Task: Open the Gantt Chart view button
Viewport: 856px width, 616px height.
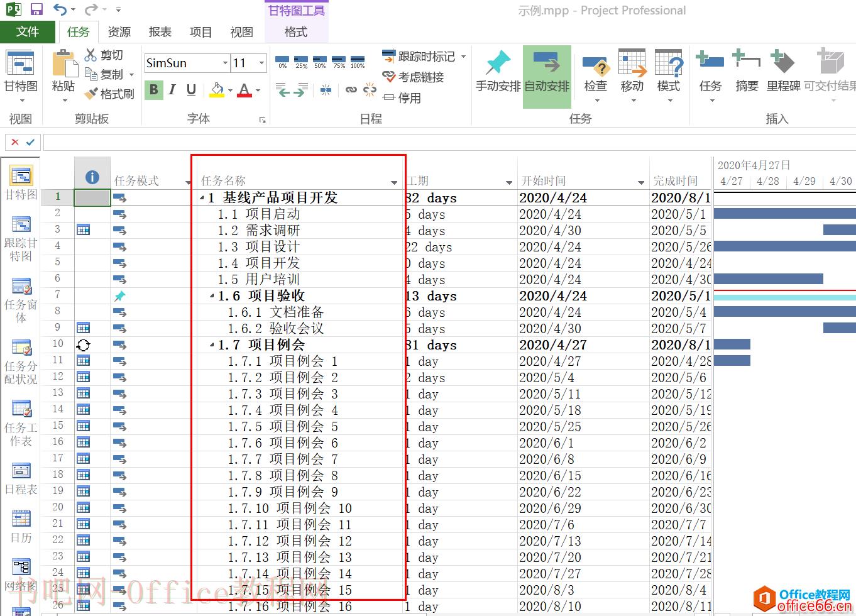Action: pyautogui.click(x=21, y=75)
